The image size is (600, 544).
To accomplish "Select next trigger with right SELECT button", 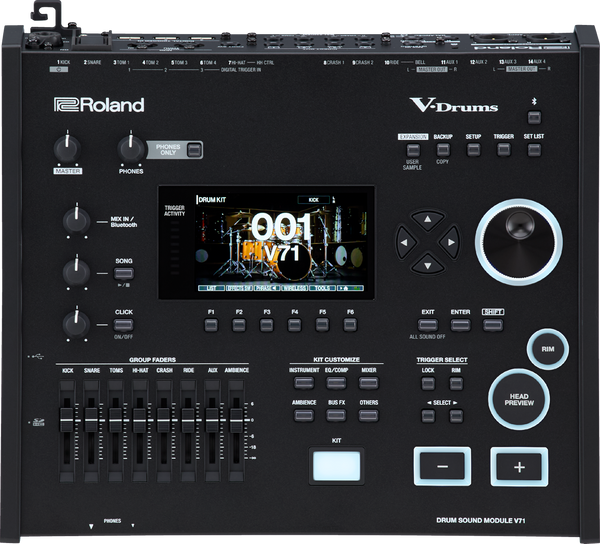I will (456, 416).
